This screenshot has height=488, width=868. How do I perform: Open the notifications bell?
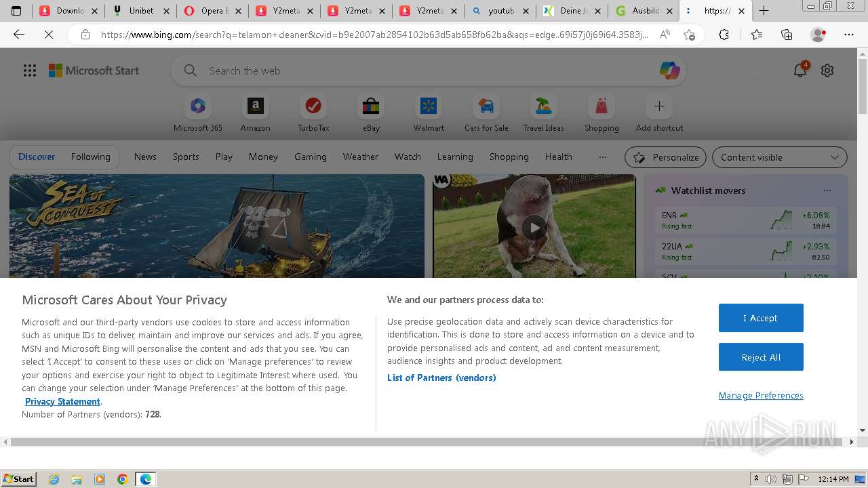tap(800, 70)
